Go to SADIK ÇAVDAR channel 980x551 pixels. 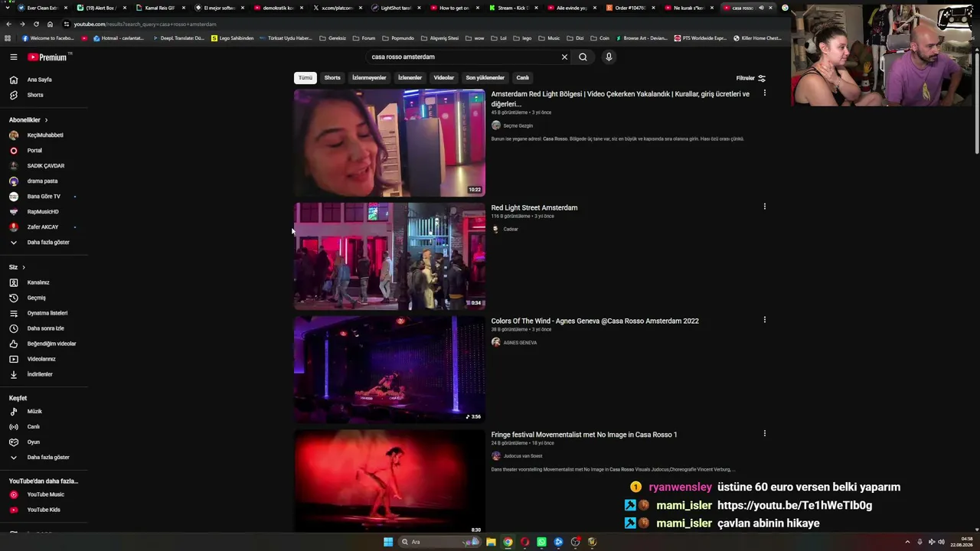46,166
